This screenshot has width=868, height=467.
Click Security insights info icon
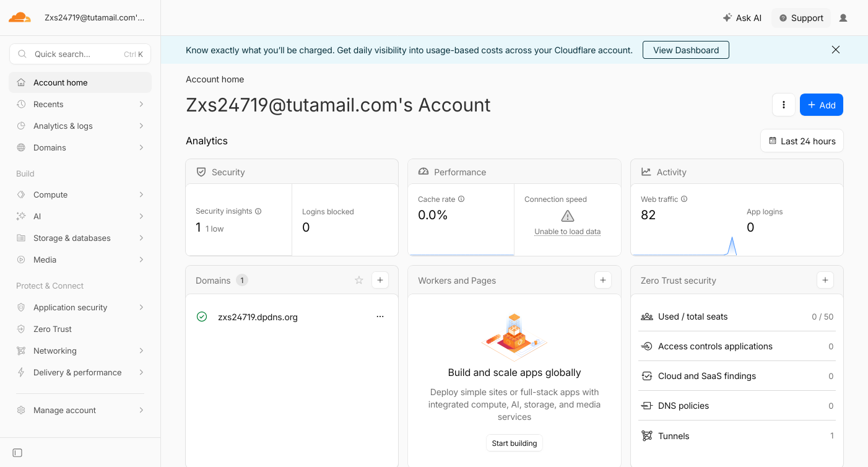coord(258,211)
